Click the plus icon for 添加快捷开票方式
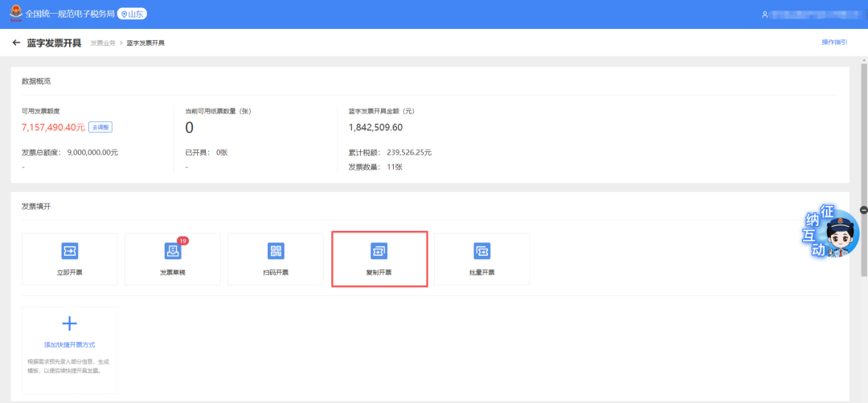This screenshot has width=868, height=403. click(70, 323)
